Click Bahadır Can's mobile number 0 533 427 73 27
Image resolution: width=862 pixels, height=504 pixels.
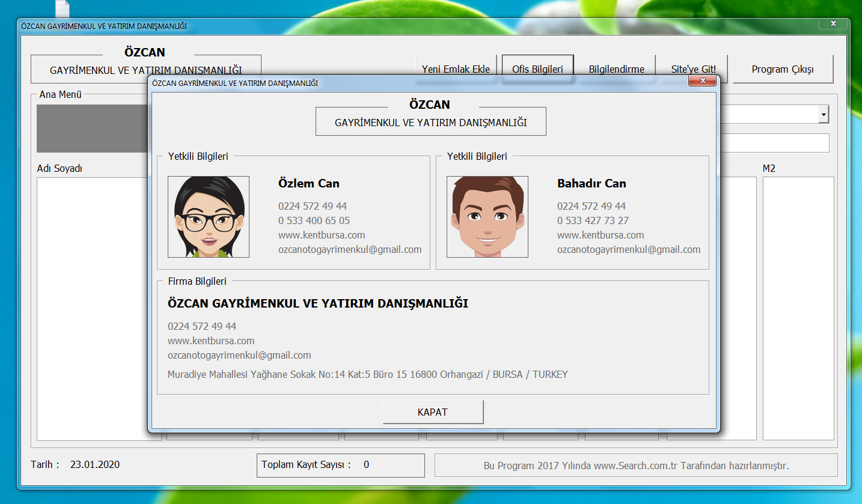[x=593, y=220]
